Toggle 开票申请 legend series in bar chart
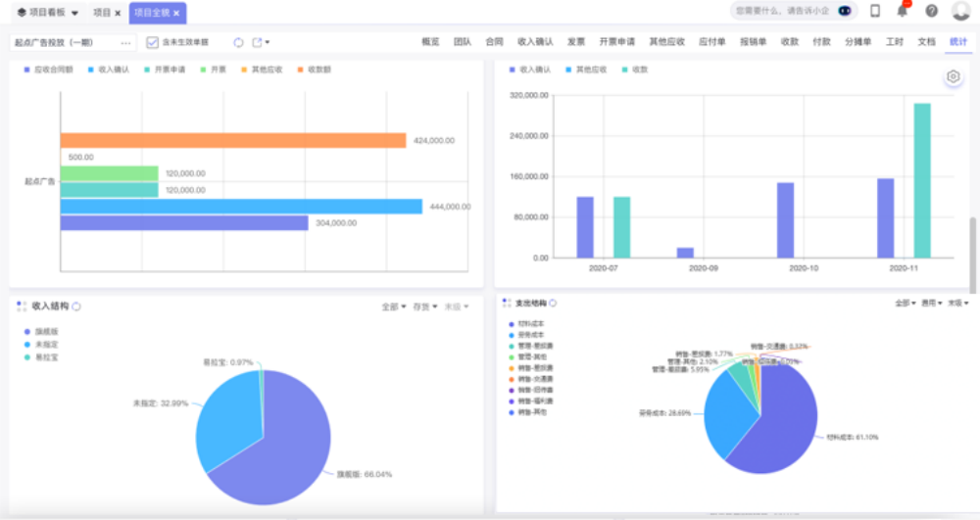 pos(165,70)
